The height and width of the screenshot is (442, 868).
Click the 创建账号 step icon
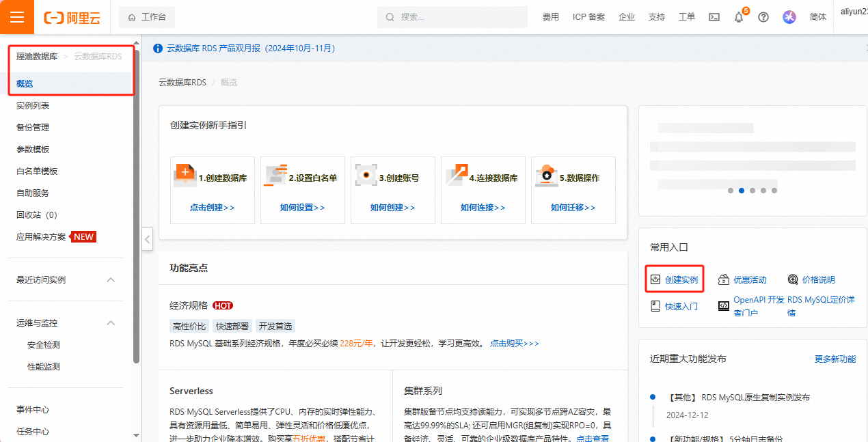tap(366, 175)
